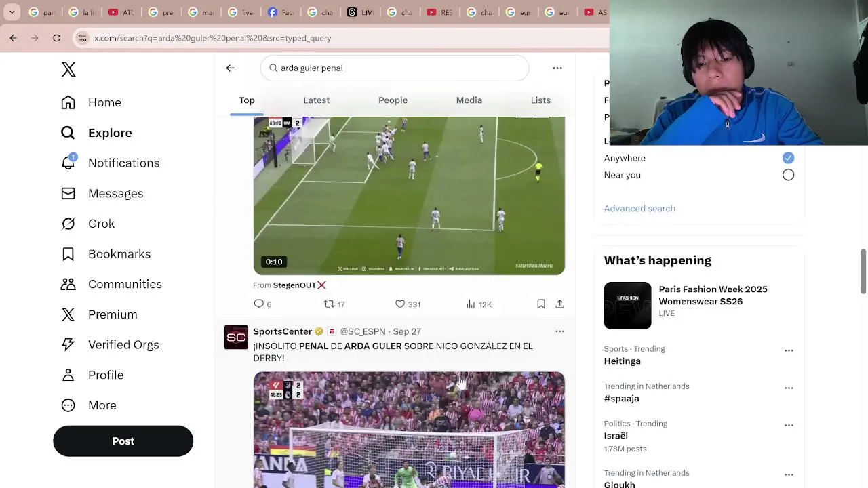
Task: Select the Top tab
Action: point(247,100)
